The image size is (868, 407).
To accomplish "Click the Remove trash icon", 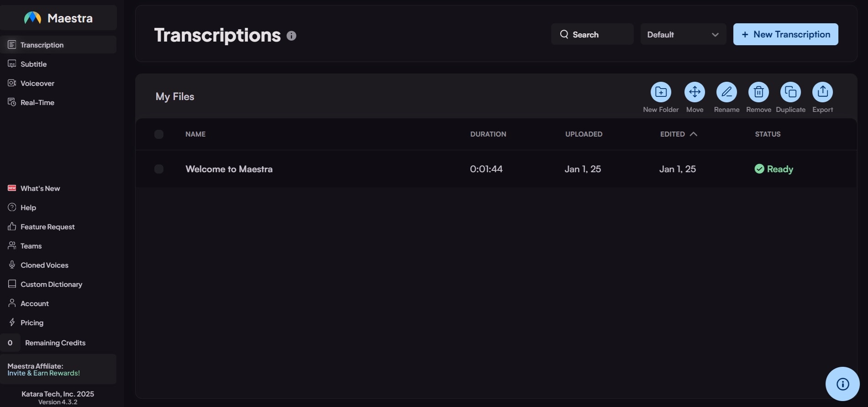I will 758,92.
